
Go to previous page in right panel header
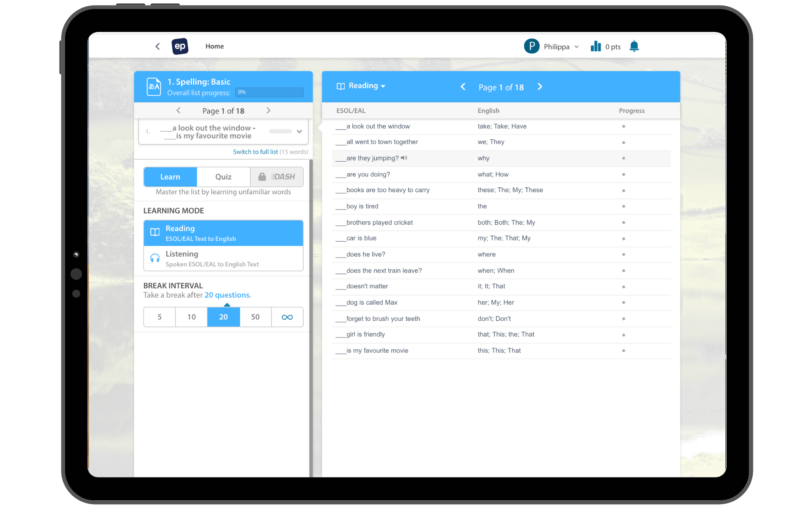point(463,87)
